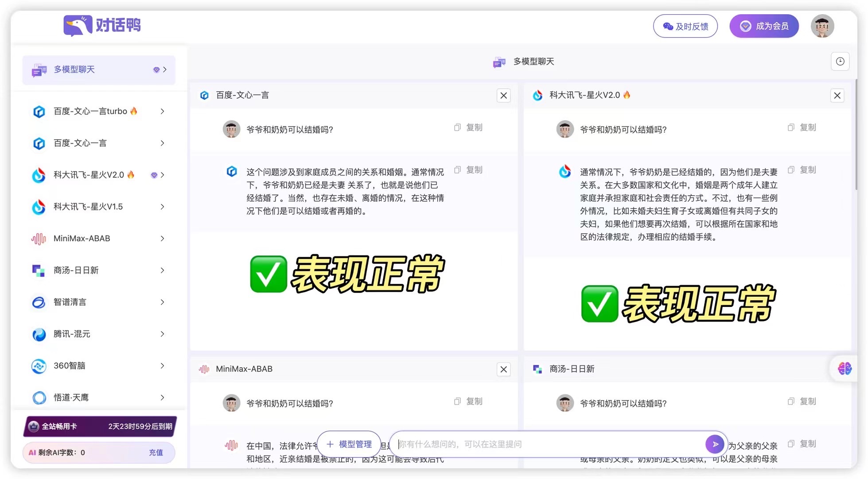868x479 pixels.
Task: Click MiniMax-ABAB panel header logo
Action: coord(204,369)
